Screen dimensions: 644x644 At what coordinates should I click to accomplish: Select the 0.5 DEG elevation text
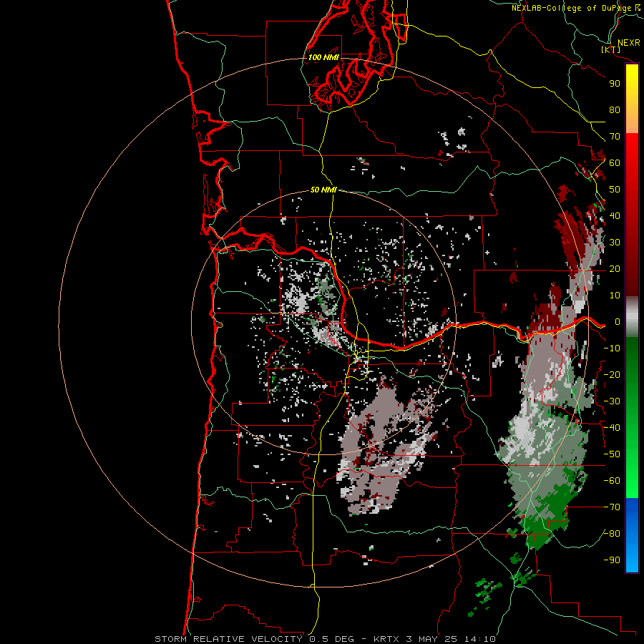(x=331, y=639)
